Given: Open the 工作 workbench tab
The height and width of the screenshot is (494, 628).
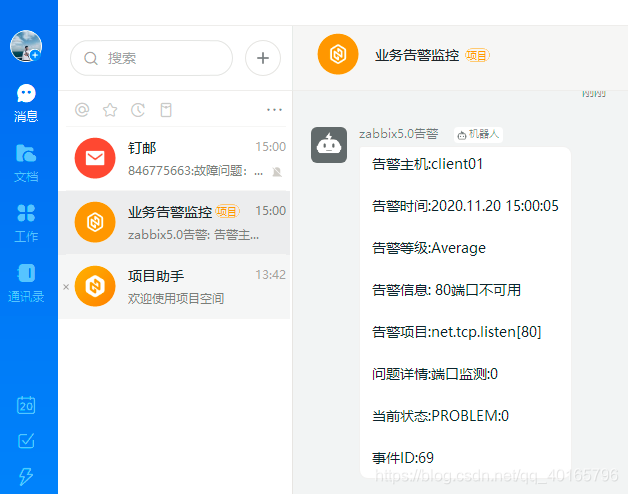Looking at the screenshot, I should pos(26,223).
